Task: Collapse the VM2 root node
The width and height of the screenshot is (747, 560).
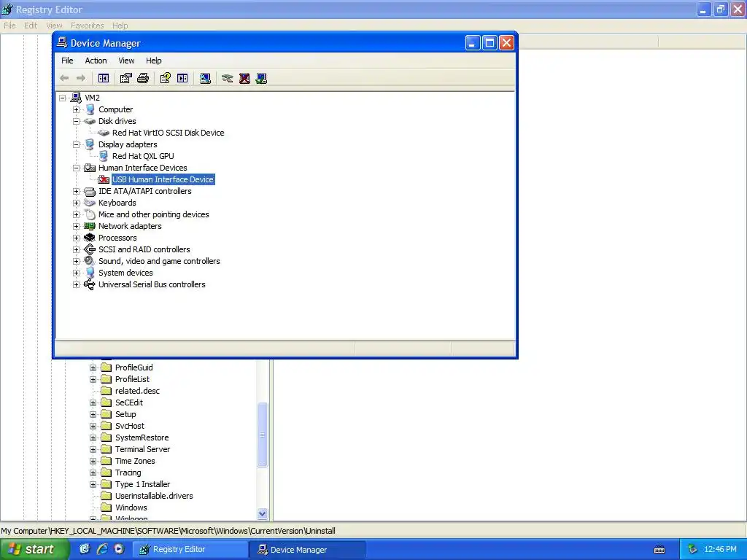Action: 63,98
